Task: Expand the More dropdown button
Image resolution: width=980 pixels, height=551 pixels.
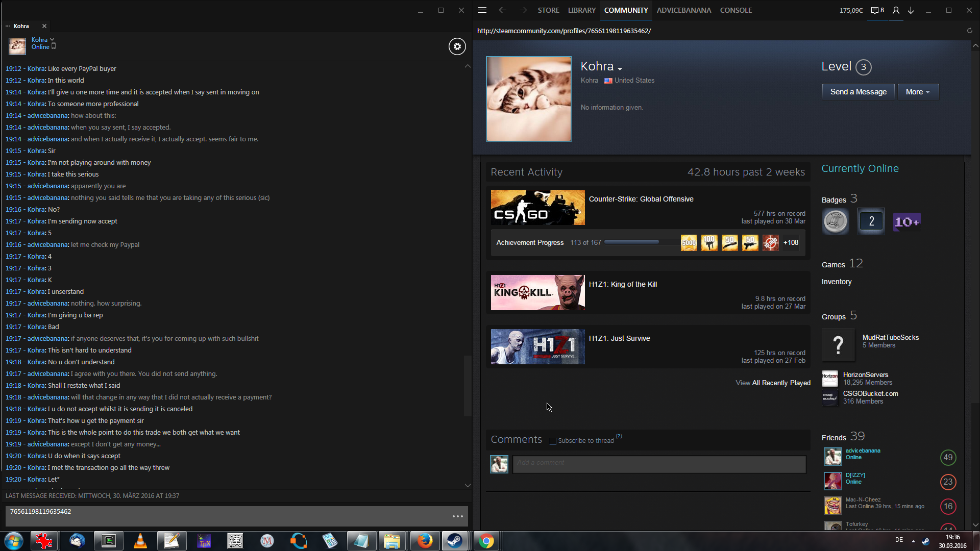Action: 918,92
